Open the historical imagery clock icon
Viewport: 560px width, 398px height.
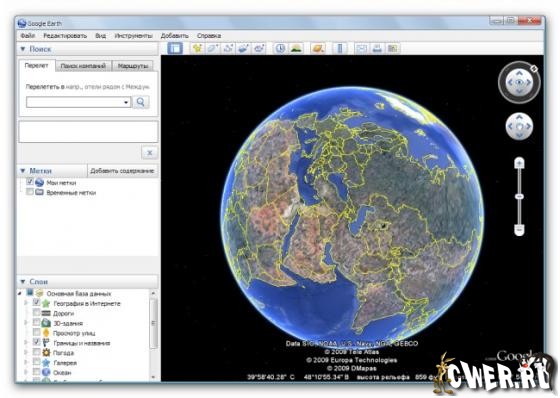point(280,48)
